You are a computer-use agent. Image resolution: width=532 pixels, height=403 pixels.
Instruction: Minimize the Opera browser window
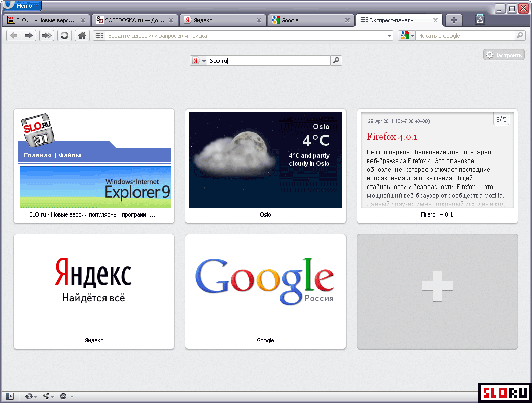500,8
